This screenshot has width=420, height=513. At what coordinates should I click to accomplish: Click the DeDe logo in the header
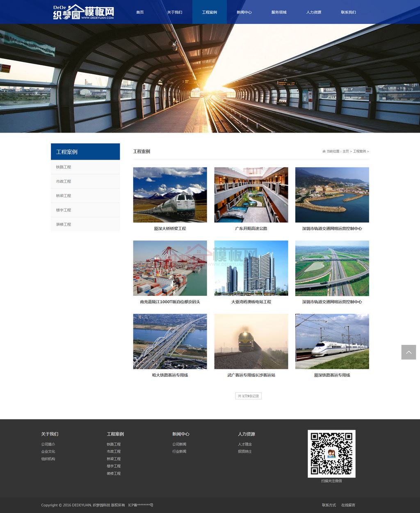[84, 12]
